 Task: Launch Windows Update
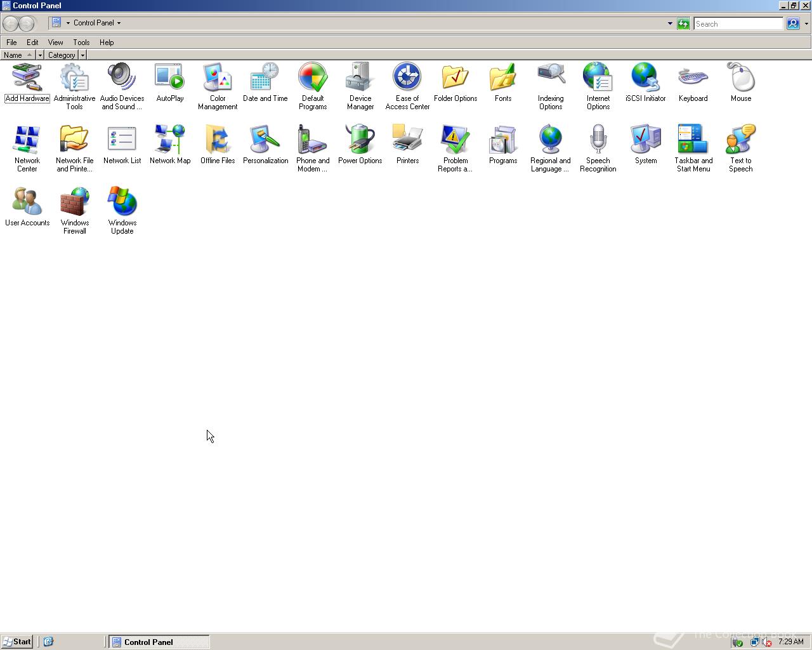[x=122, y=211]
